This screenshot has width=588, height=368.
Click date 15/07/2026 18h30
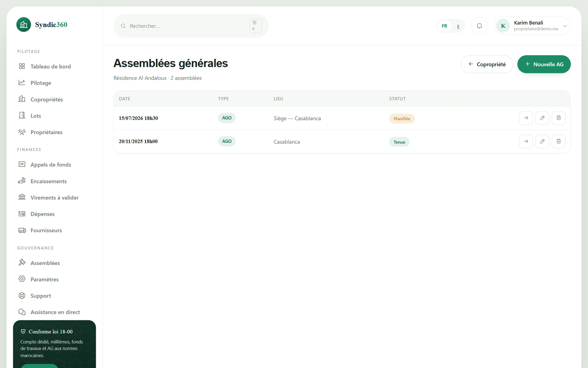pos(139,118)
